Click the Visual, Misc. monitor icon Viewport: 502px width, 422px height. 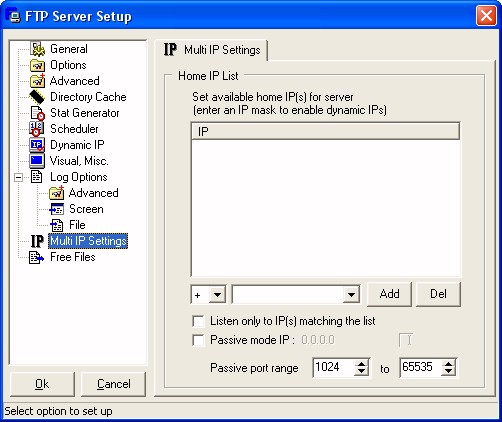coord(37,161)
